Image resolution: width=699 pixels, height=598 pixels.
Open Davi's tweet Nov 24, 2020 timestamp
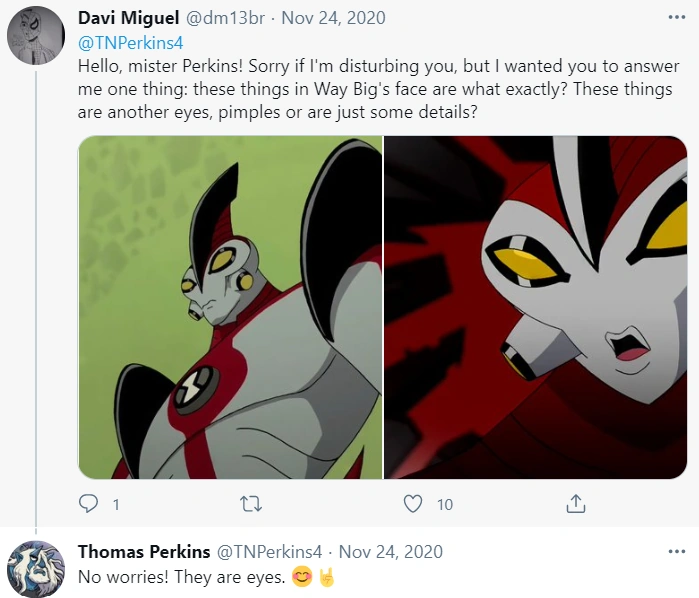pyautogui.click(x=336, y=18)
